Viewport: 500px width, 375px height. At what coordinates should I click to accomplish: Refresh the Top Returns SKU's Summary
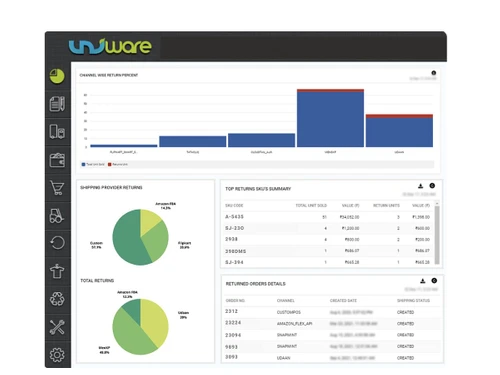point(432,186)
